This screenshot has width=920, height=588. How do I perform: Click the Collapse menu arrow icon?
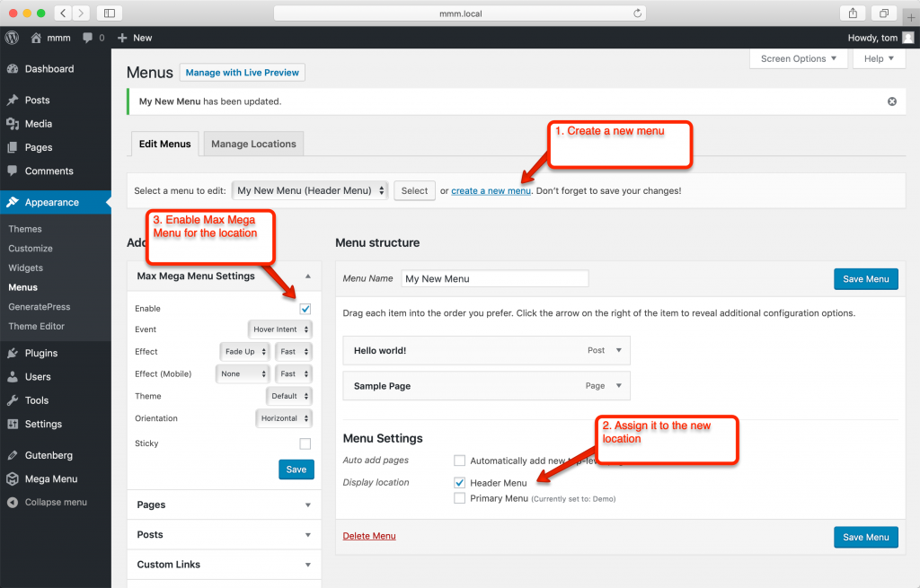(x=12, y=502)
